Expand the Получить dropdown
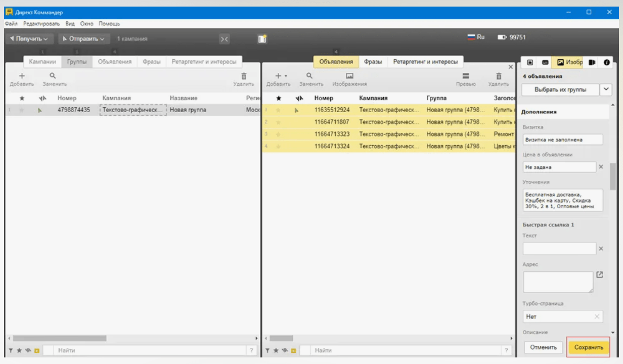The width and height of the screenshot is (623, 364). [x=29, y=39]
